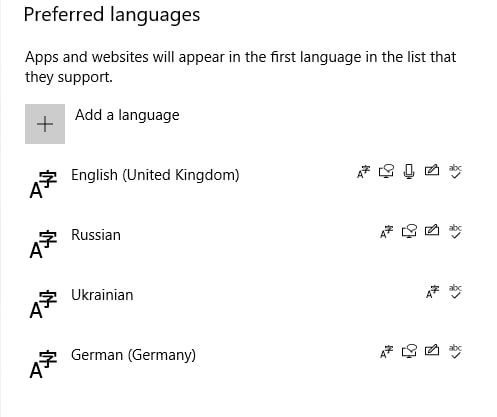The image size is (497, 417).
Task: Click the text-to-speech icon for English (United Kingdom)
Action: 386,171
